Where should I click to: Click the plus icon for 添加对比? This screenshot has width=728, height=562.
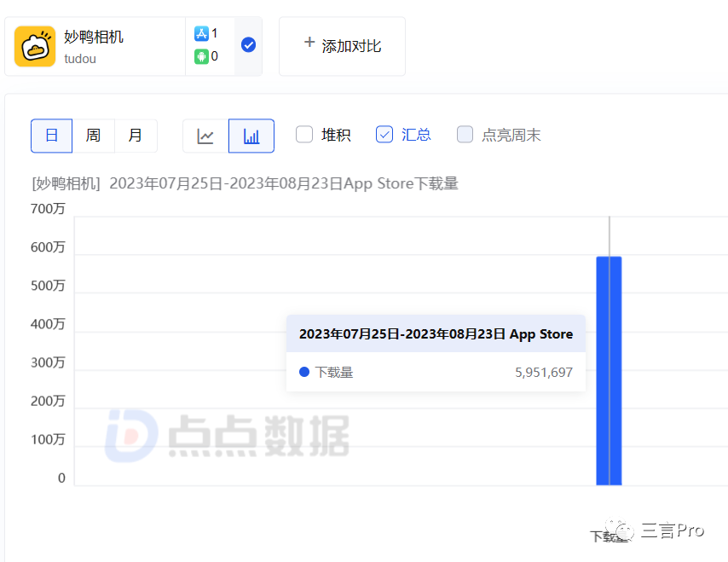click(309, 43)
